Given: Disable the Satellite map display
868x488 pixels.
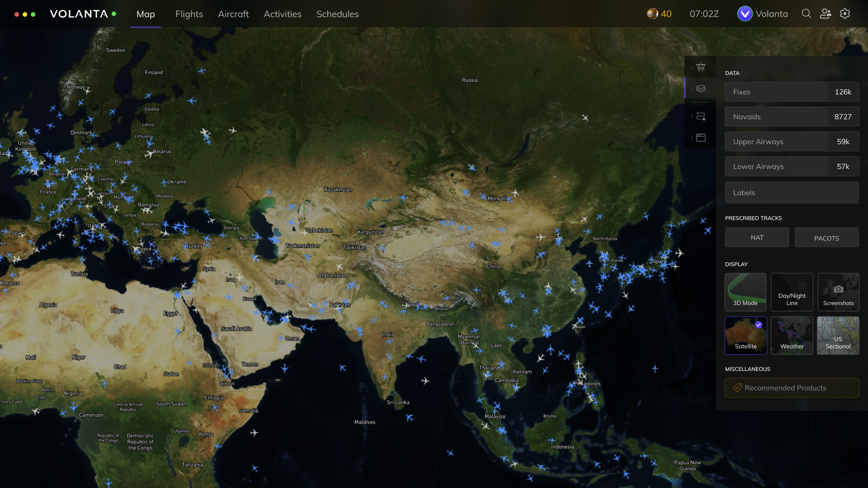Looking at the screenshot, I should pos(745,335).
